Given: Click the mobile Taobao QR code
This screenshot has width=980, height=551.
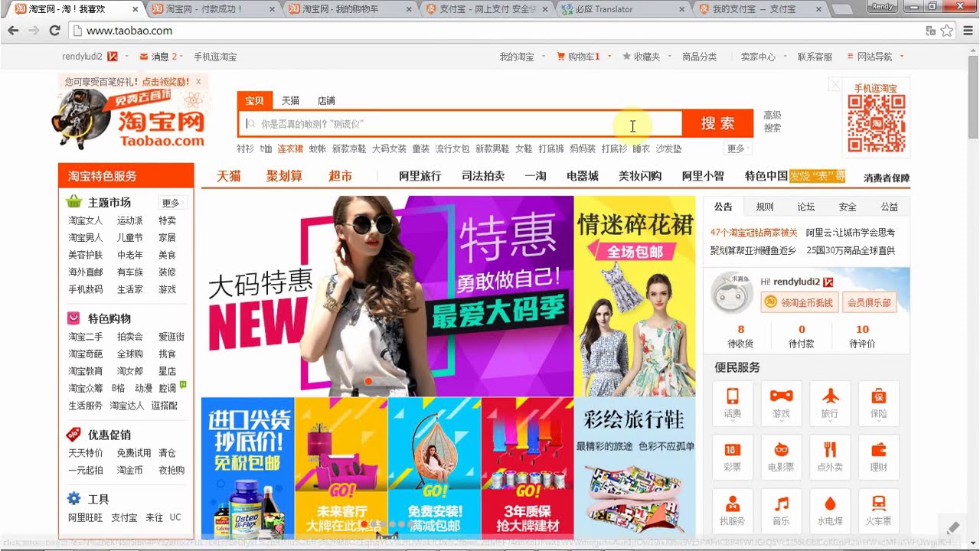Looking at the screenshot, I should click(876, 124).
